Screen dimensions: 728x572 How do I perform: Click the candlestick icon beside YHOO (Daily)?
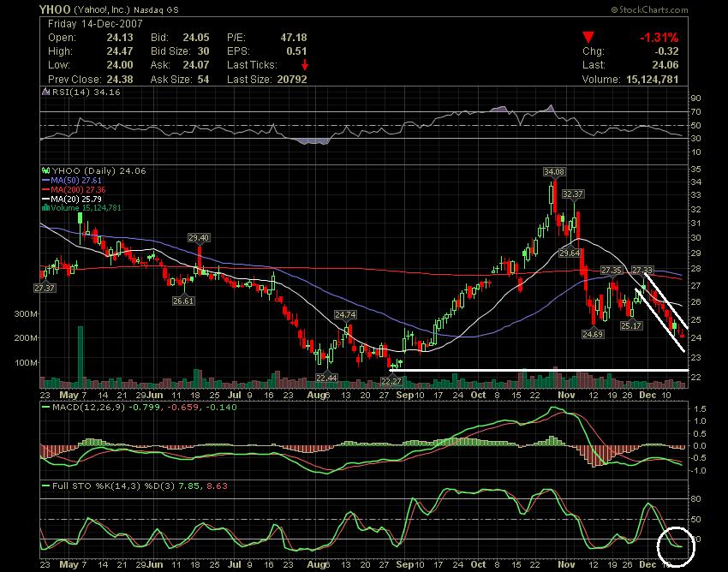45,171
